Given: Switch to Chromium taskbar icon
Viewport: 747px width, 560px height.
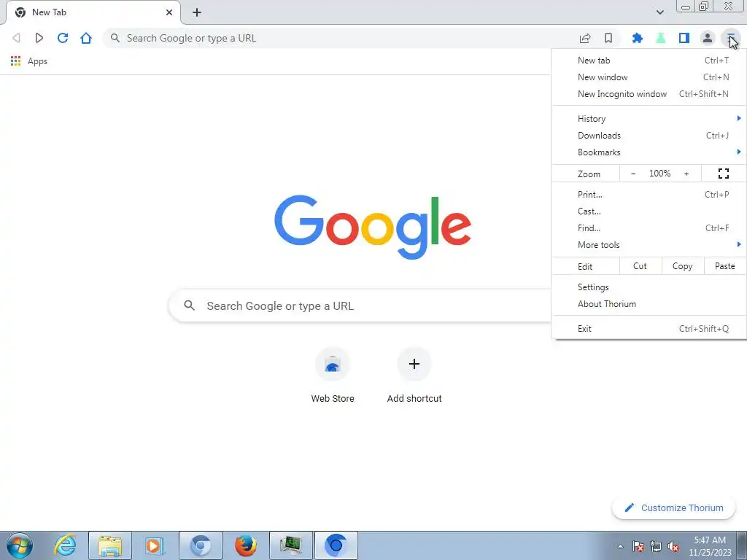Looking at the screenshot, I should coord(201,545).
